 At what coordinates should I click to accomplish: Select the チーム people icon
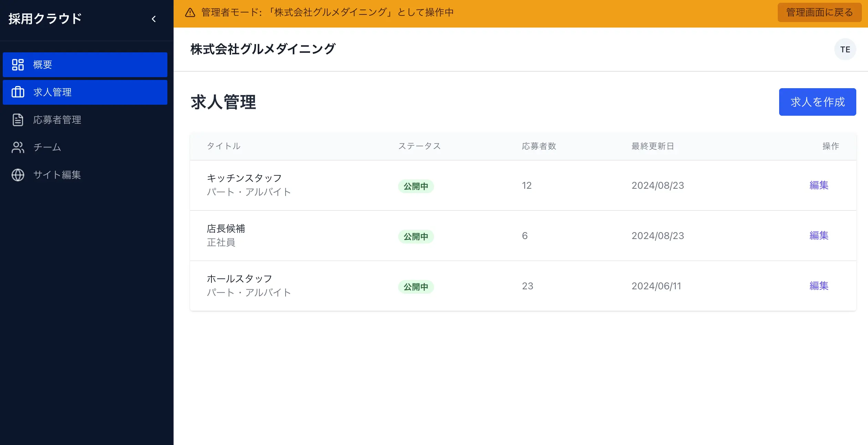point(18,147)
